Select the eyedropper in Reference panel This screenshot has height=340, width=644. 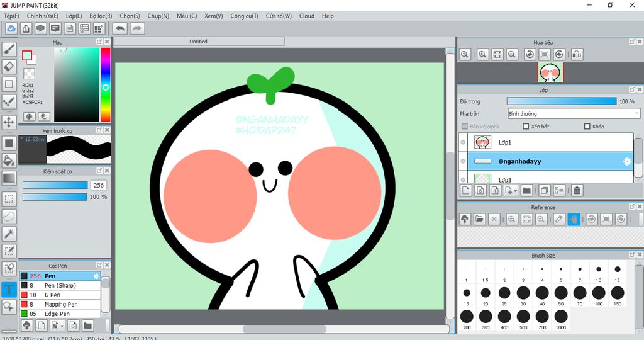[559, 219]
